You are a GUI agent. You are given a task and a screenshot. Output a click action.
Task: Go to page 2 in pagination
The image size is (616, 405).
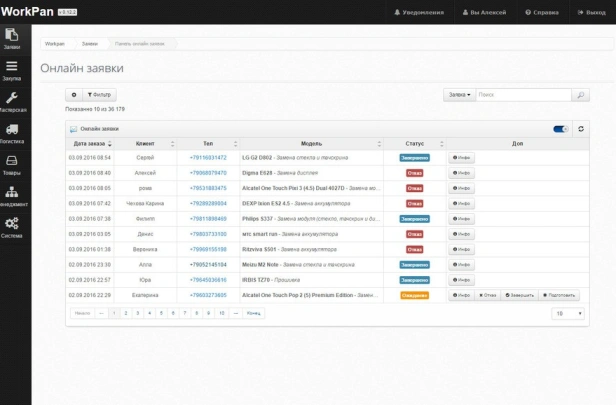tap(125, 313)
